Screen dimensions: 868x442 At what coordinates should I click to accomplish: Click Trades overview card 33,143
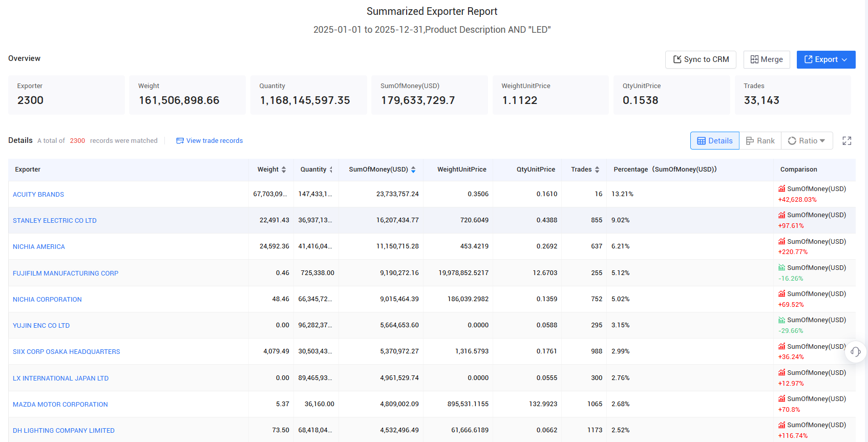(793, 95)
